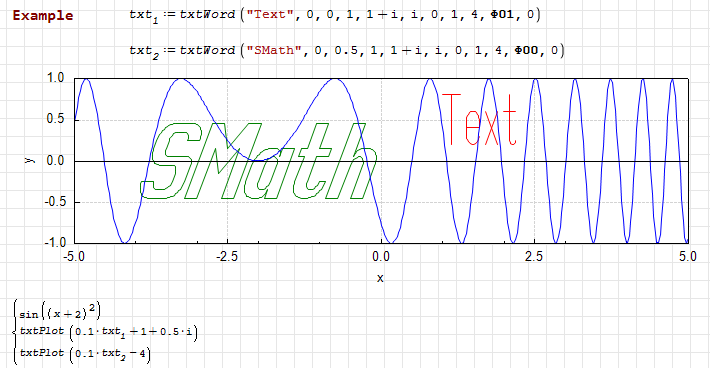
Task: Click the x axis label below plot
Action: tap(380, 278)
